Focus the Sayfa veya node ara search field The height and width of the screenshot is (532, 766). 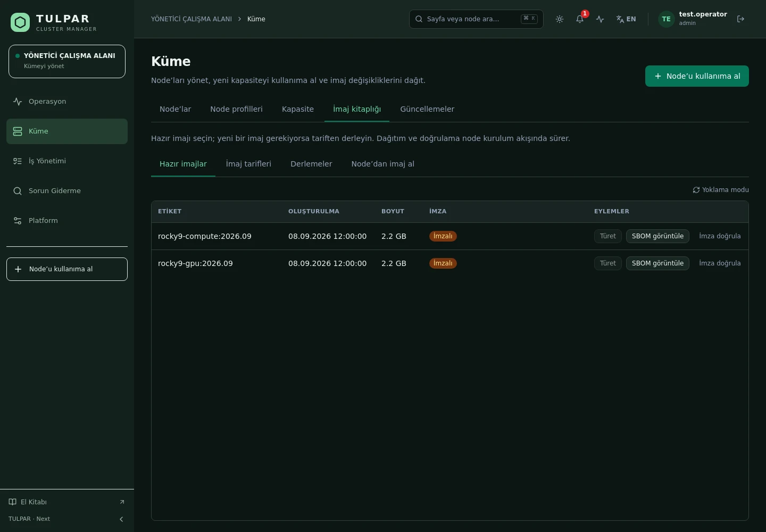point(476,19)
